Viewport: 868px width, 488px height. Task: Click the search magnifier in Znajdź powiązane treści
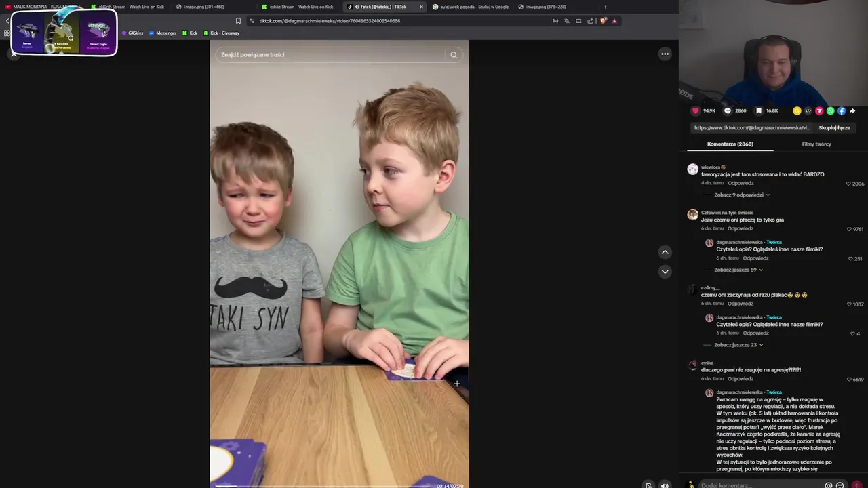(454, 55)
